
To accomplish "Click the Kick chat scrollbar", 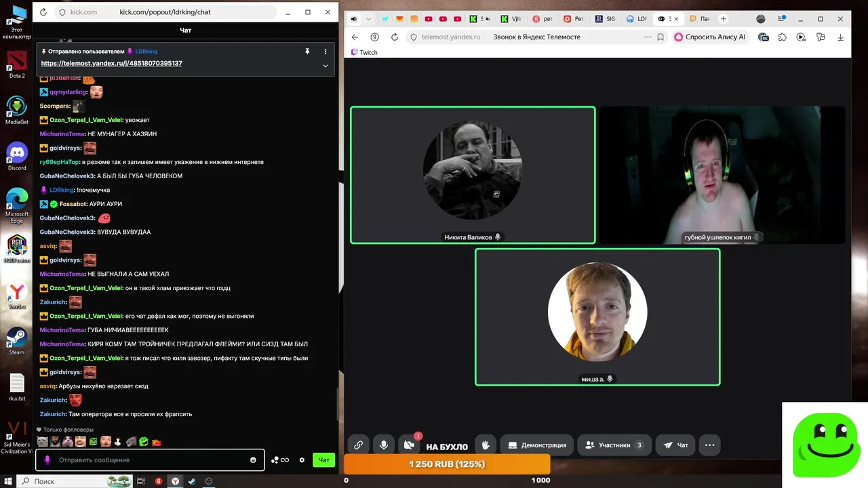I will coord(336,405).
